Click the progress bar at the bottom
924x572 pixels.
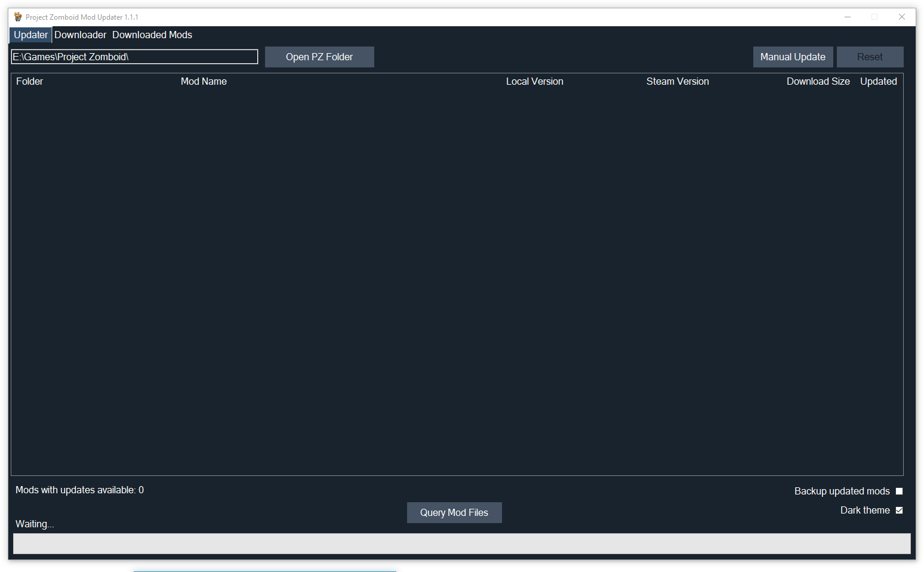[x=462, y=543]
